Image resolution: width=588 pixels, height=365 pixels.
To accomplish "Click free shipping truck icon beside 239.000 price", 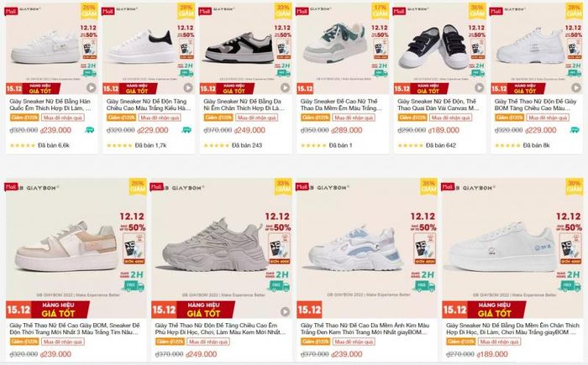I will [x=90, y=130].
